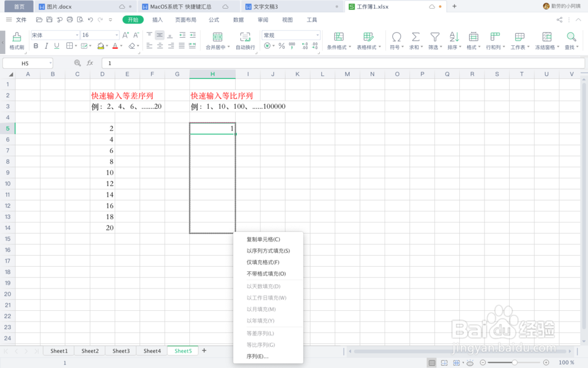588x368 pixels.
Task: Switch to the 视图 ribbon tab
Action: click(x=288, y=19)
